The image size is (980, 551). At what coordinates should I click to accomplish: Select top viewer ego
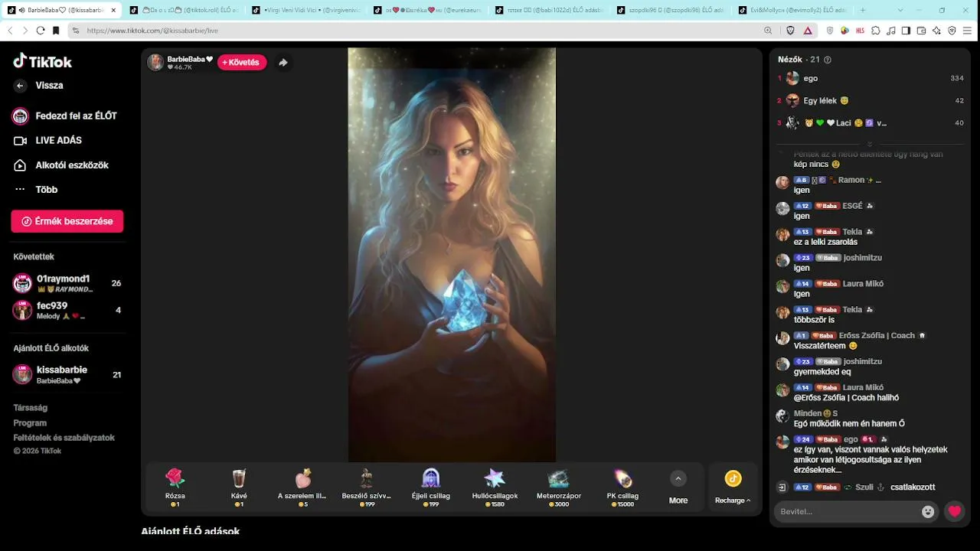(870, 78)
